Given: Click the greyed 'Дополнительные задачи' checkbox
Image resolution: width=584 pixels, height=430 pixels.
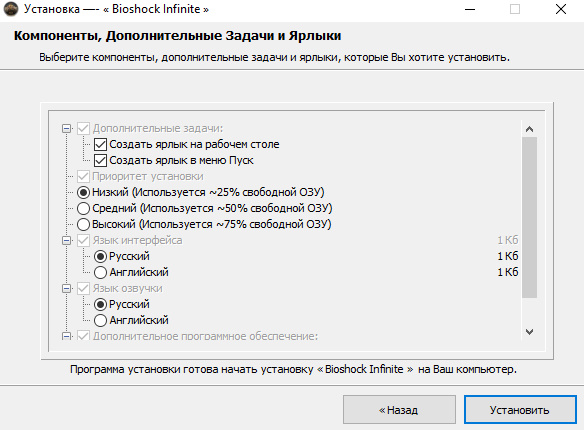Looking at the screenshot, I should tap(83, 128).
